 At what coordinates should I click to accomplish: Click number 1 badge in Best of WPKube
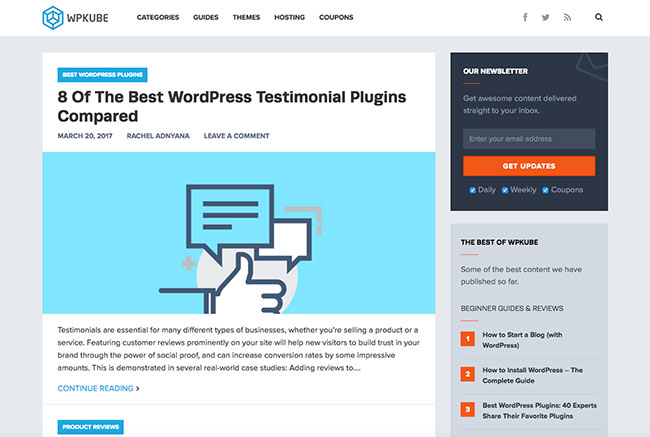coord(468,339)
